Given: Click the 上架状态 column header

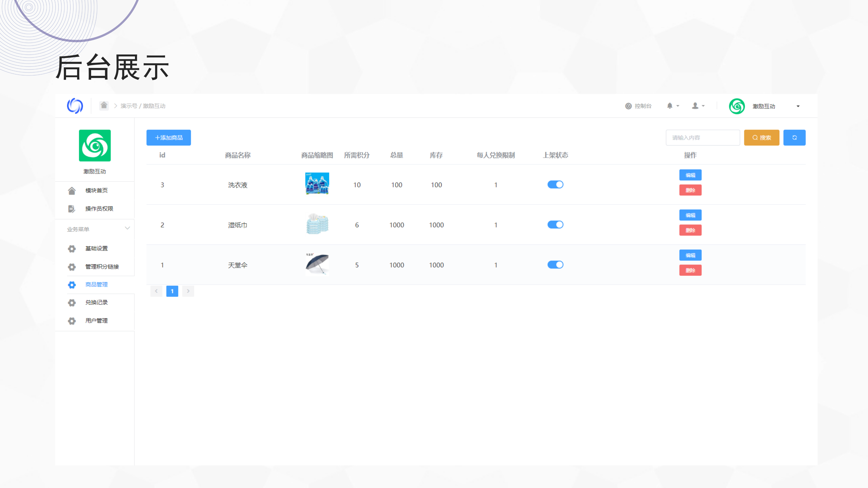Looking at the screenshot, I should (x=555, y=155).
